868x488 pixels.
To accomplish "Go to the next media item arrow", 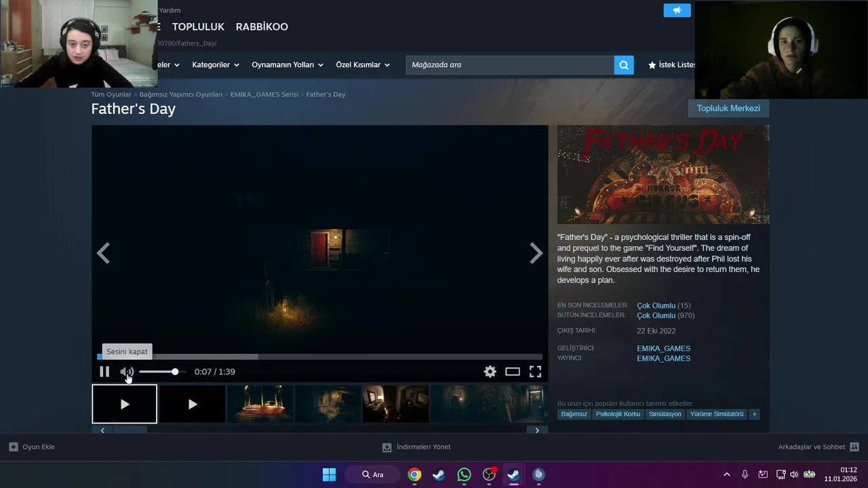I will pos(536,253).
